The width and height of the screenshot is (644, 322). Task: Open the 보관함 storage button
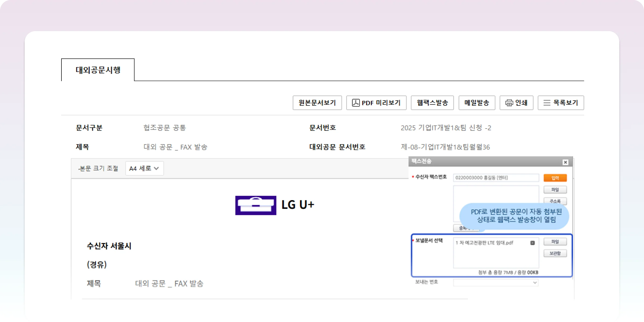pyautogui.click(x=555, y=253)
